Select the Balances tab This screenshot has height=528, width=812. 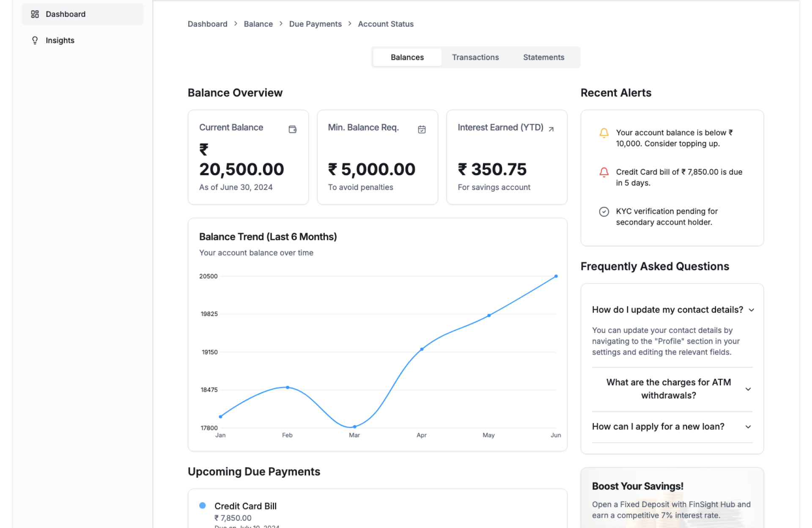407,57
